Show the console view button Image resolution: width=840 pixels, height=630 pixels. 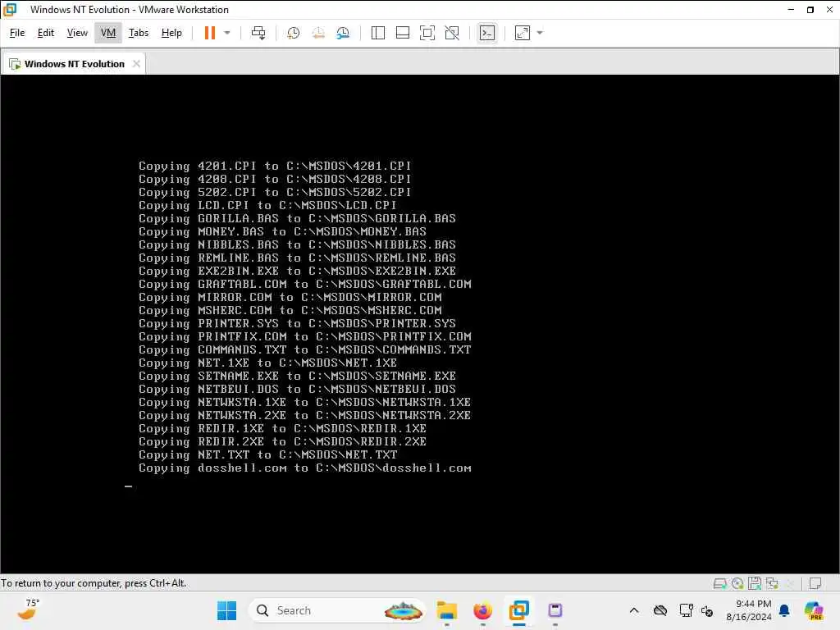pyautogui.click(x=487, y=33)
